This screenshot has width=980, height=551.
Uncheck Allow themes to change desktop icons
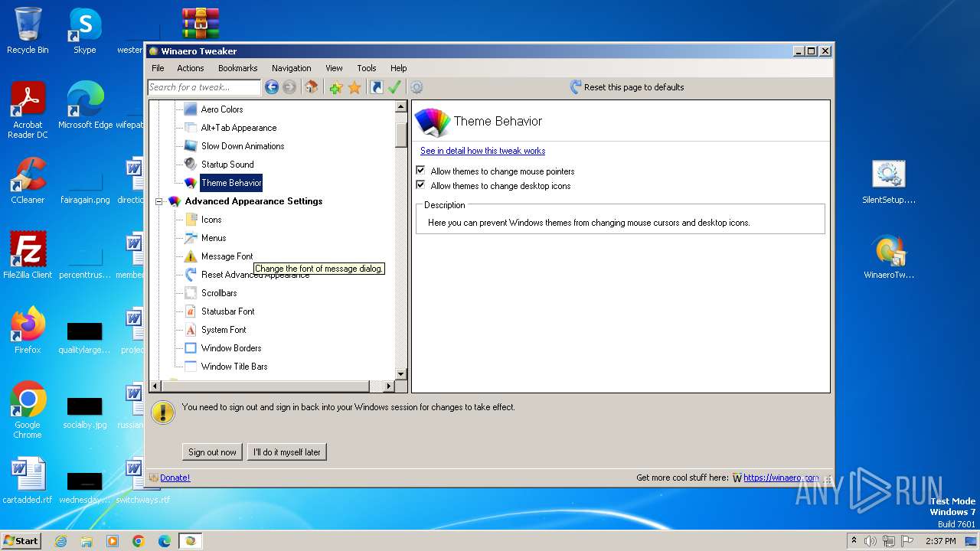tap(420, 185)
